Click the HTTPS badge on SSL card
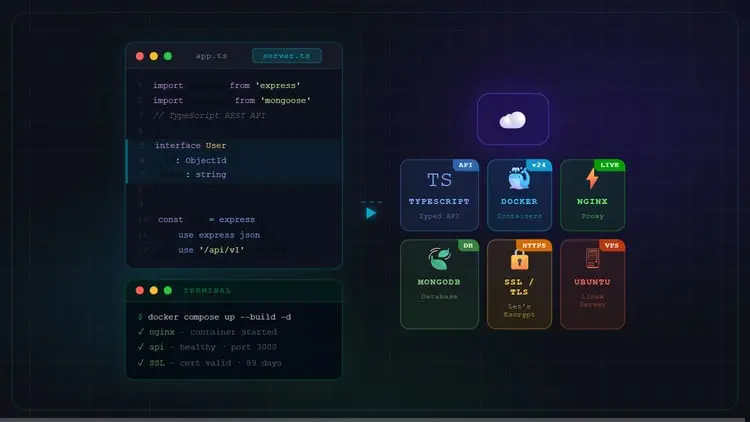This screenshot has width=750, height=422. pos(534,245)
